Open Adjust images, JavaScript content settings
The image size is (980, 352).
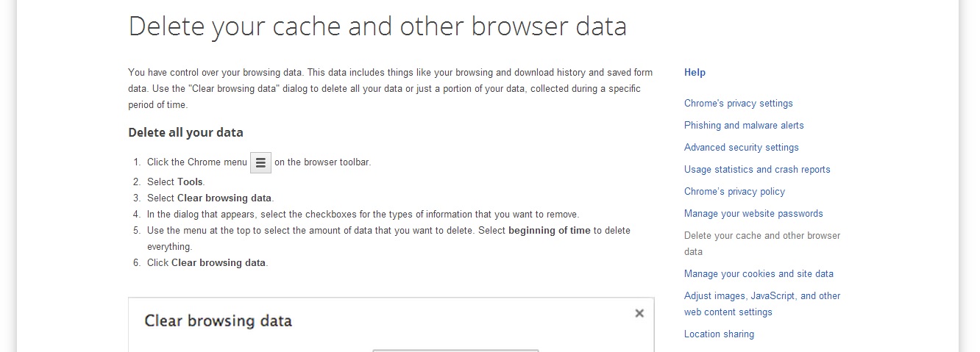tap(762, 304)
